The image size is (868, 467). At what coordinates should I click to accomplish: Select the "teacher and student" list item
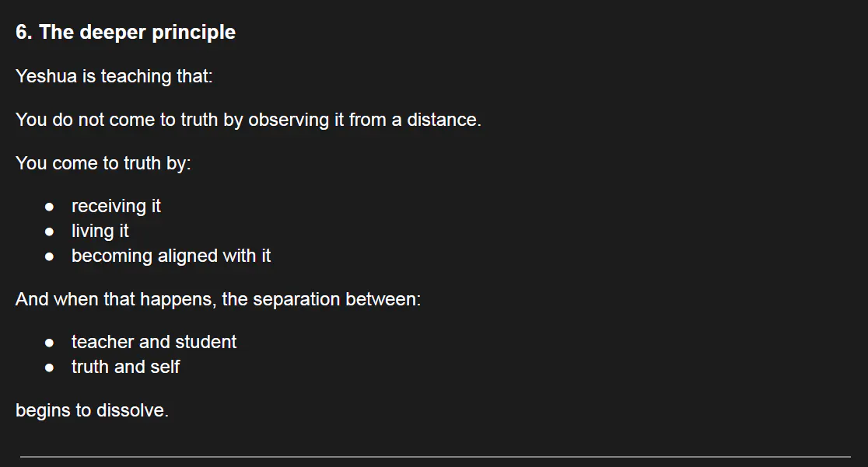point(153,342)
